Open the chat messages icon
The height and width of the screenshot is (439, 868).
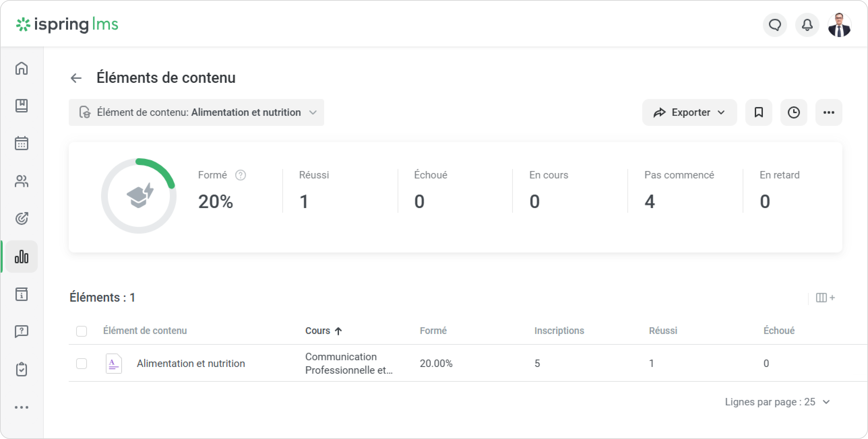coord(775,25)
